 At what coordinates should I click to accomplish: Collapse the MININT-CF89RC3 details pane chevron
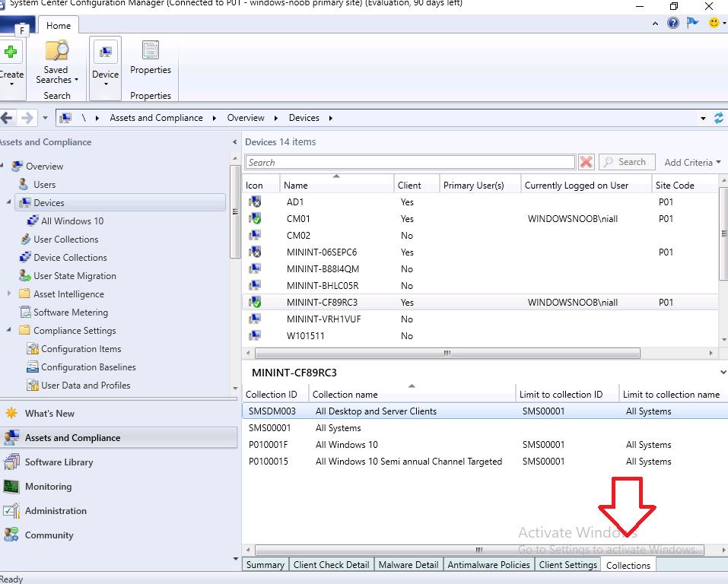click(x=723, y=373)
